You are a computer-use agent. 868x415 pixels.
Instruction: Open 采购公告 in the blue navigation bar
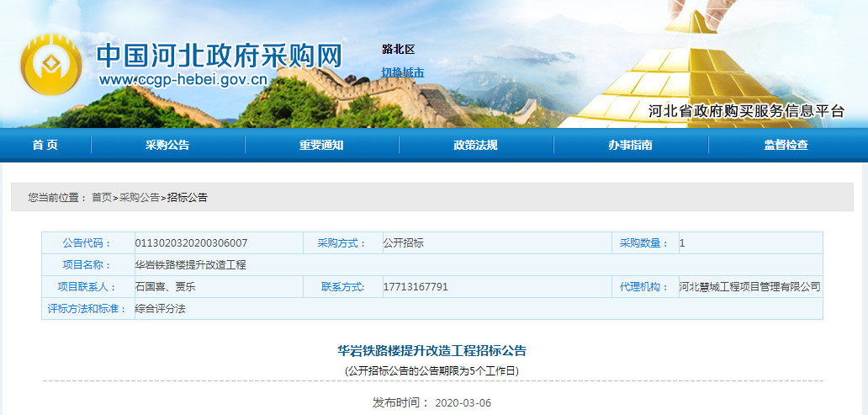tap(167, 145)
